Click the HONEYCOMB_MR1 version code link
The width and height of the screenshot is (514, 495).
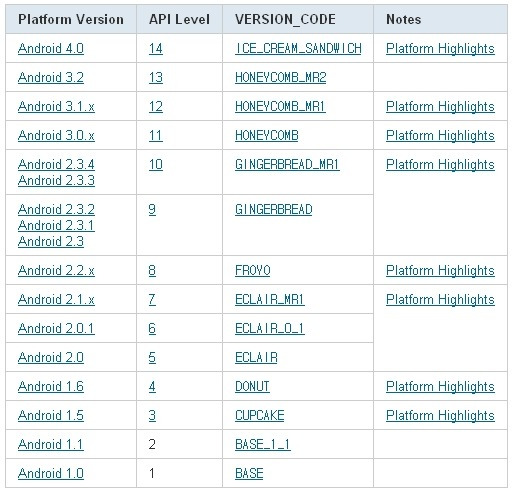(x=280, y=107)
